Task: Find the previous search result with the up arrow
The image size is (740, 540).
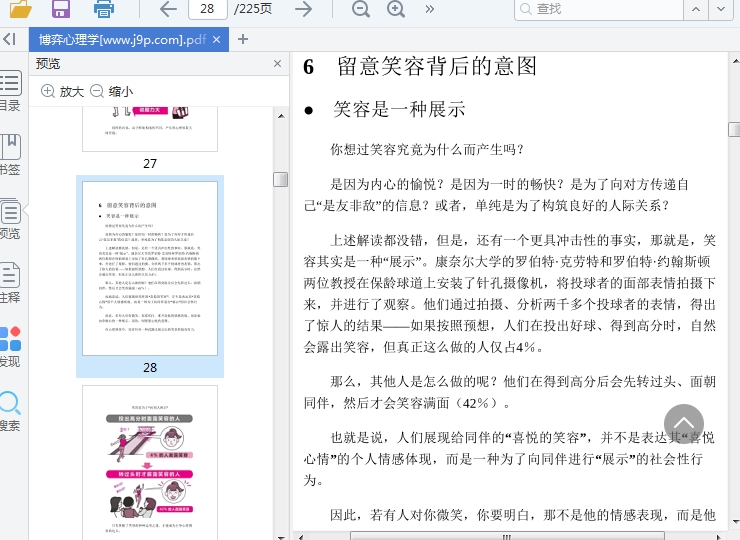Action: coord(696,9)
